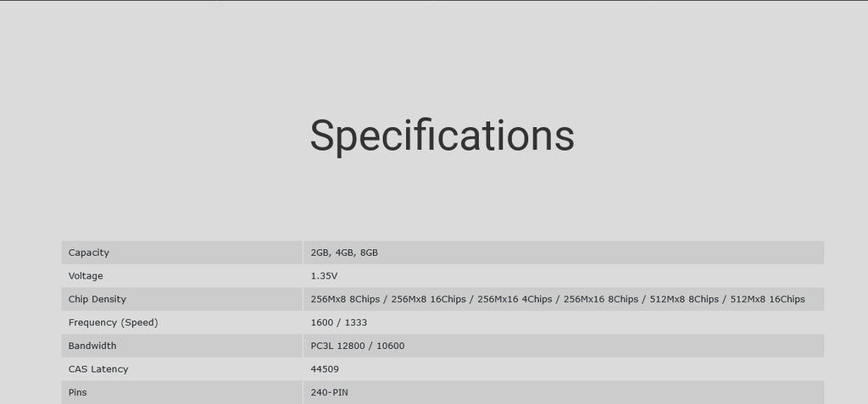This screenshot has height=404, width=868.
Task: Select the Pins row label
Action: [77, 392]
